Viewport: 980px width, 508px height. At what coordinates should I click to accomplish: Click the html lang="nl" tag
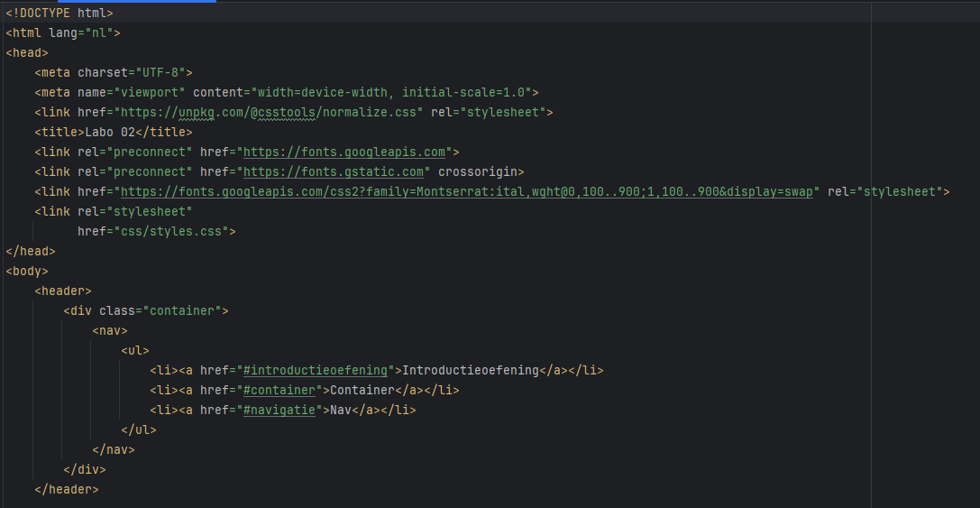point(62,32)
